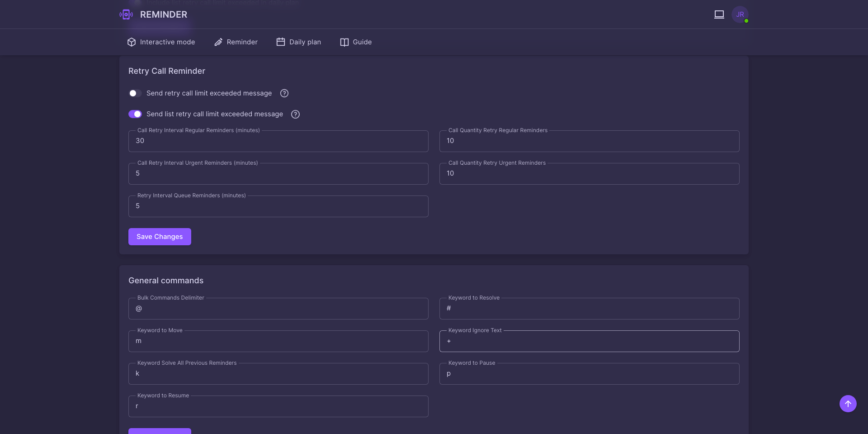Click the laptop display icon in header

719,14
